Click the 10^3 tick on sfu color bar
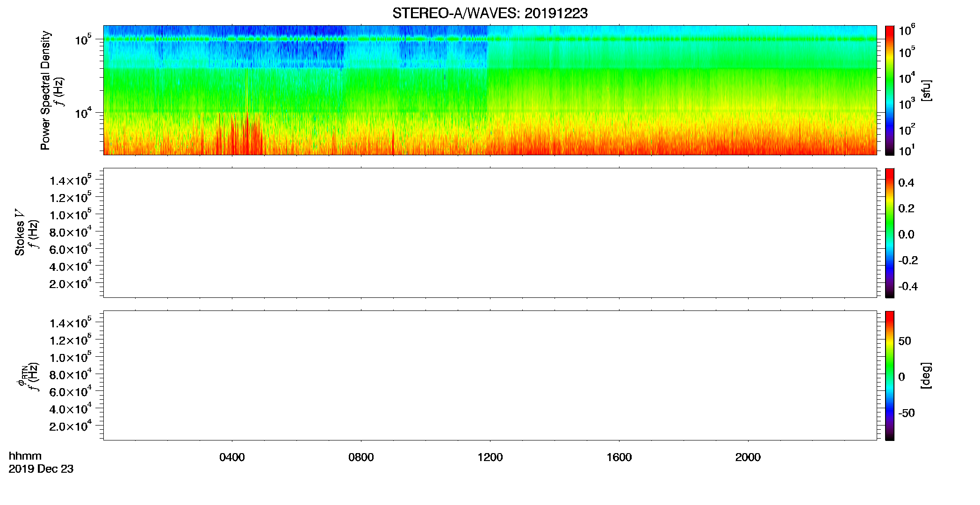 (x=907, y=104)
